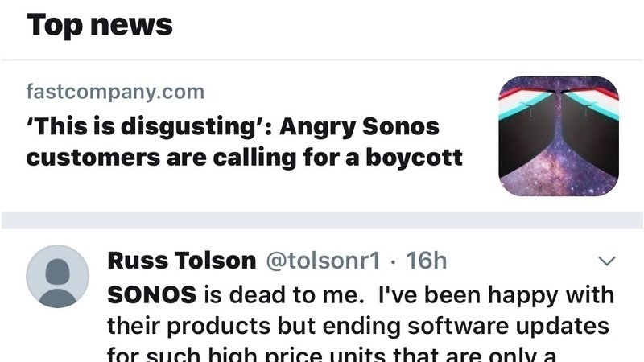Expand the tweet options chevron

tap(608, 261)
